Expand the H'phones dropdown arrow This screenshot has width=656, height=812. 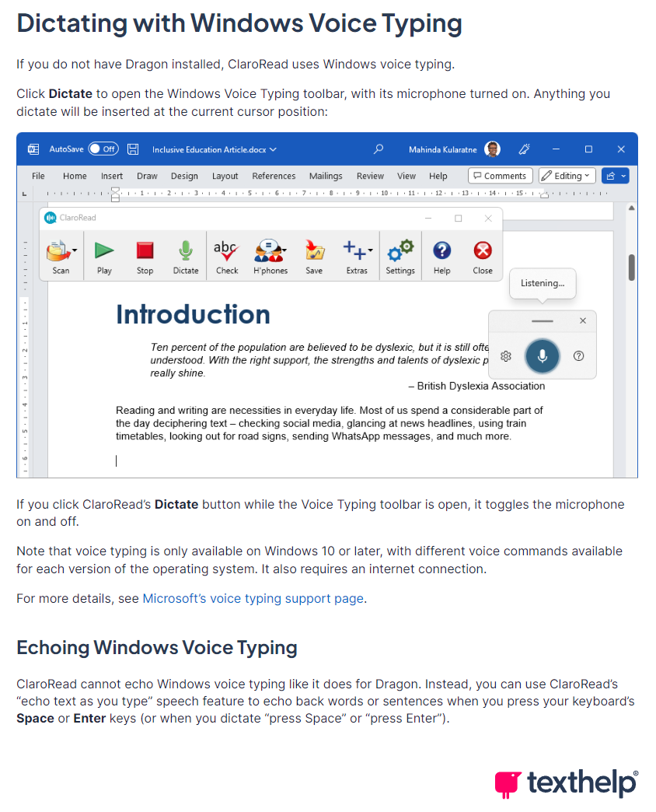pos(284,250)
